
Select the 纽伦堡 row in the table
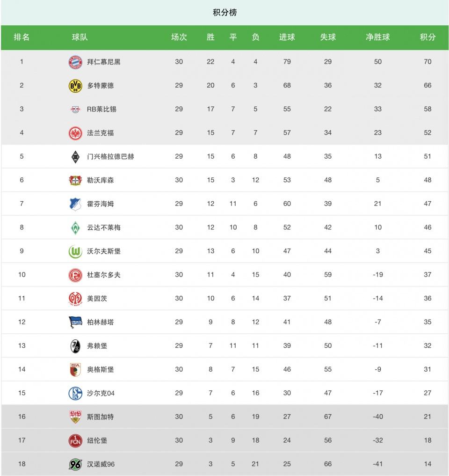(224, 440)
